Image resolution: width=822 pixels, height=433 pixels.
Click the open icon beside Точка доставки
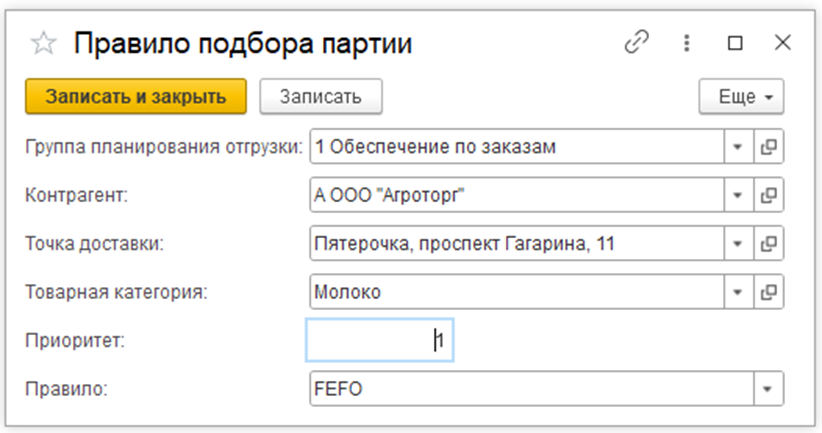coord(769,243)
